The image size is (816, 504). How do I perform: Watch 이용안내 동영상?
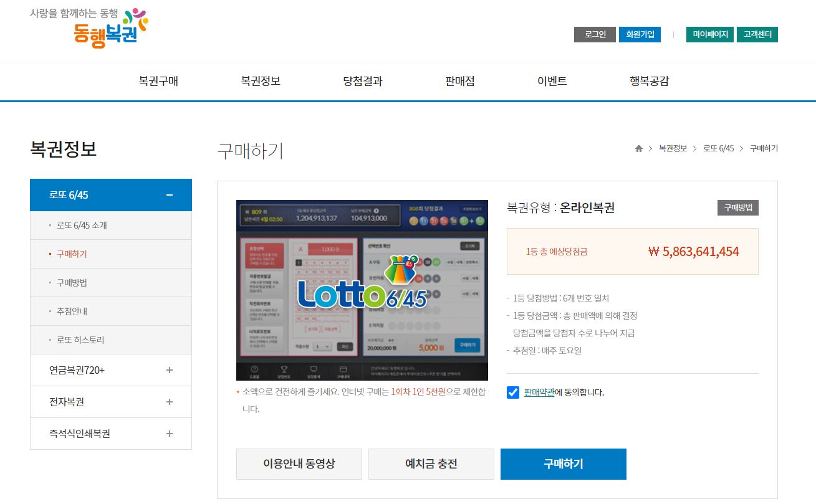click(x=299, y=464)
